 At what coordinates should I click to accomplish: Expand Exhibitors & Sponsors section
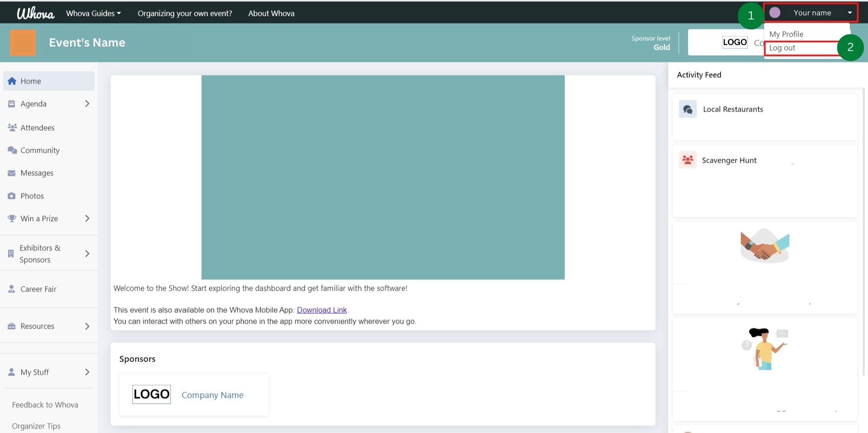click(87, 254)
